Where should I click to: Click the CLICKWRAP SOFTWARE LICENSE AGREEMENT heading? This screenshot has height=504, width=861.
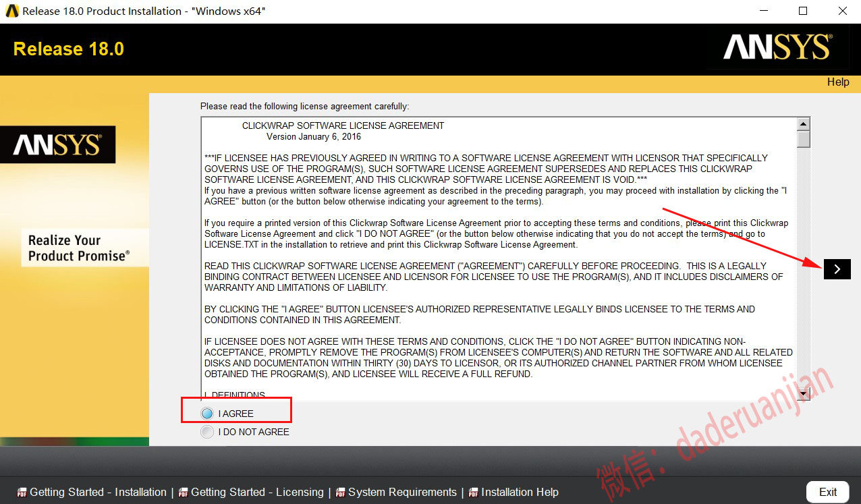[x=343, y=125]
